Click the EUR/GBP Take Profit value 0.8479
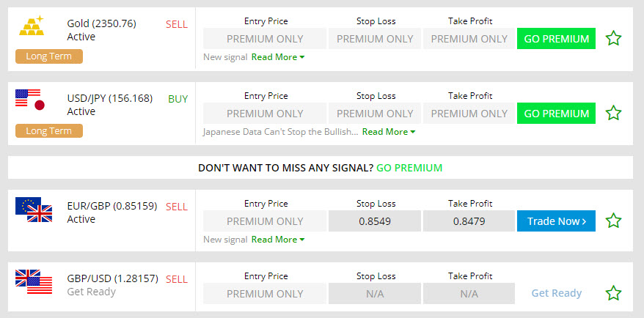The image size is (644, 318). click(x=469, y=221)
